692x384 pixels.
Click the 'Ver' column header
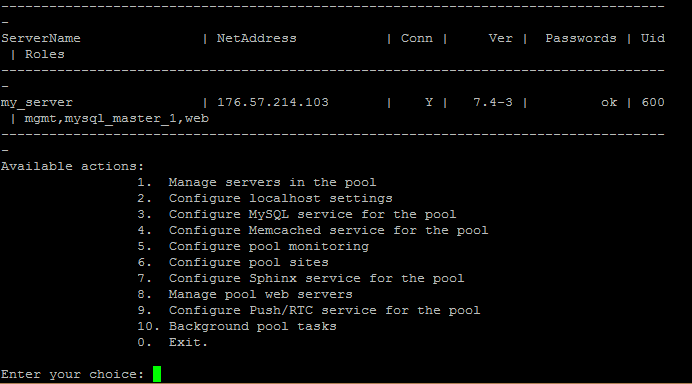[501, 38]
